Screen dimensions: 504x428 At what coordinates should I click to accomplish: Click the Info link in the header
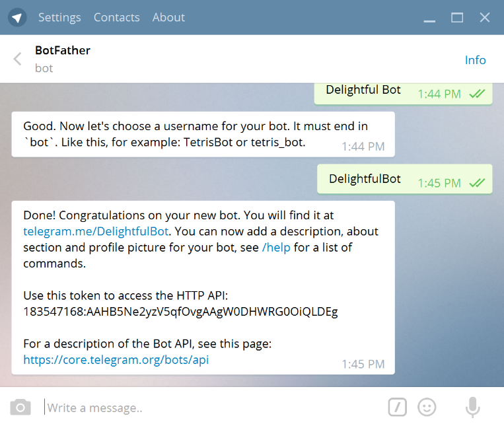475,60
